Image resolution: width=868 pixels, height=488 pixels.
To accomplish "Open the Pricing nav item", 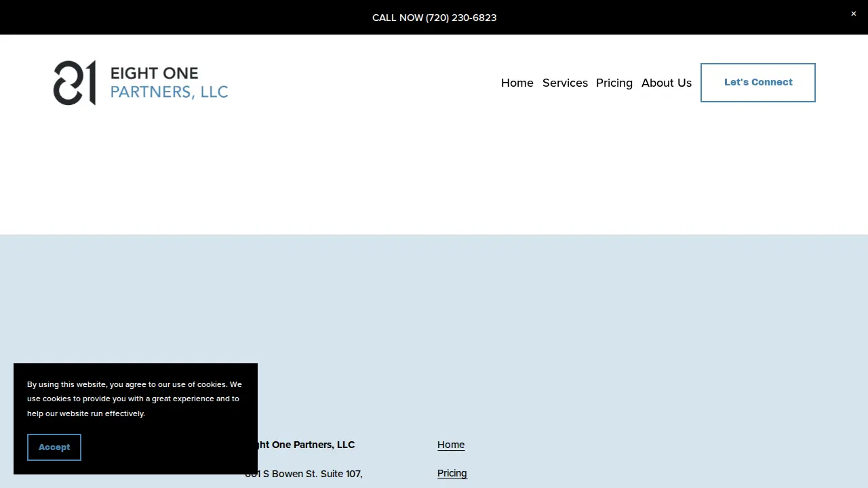I will click(x=614, y=83).
